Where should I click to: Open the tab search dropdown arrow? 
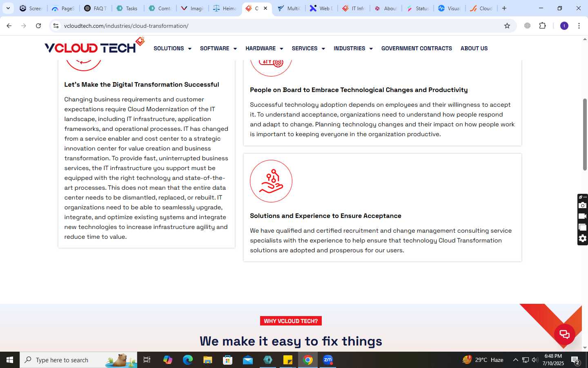[8, 8]
